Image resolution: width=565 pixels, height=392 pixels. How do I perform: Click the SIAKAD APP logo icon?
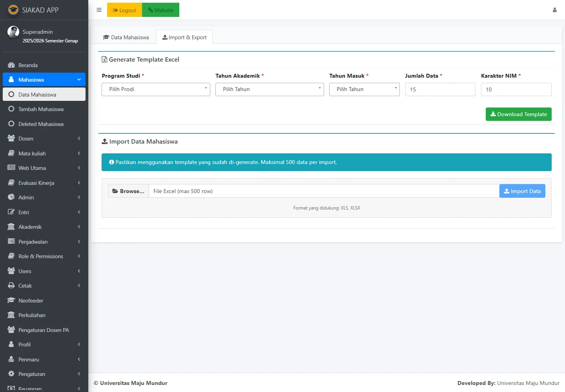tap(13, 10)
